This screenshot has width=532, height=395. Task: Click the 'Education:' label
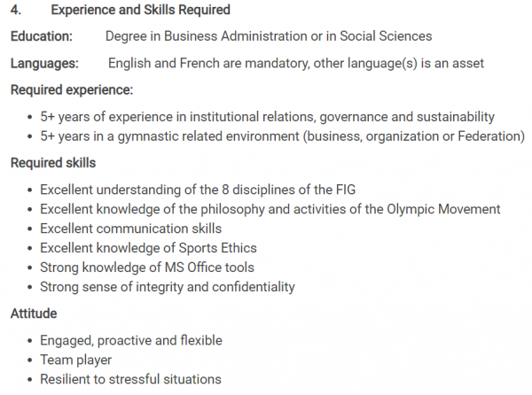coord(42,36)
